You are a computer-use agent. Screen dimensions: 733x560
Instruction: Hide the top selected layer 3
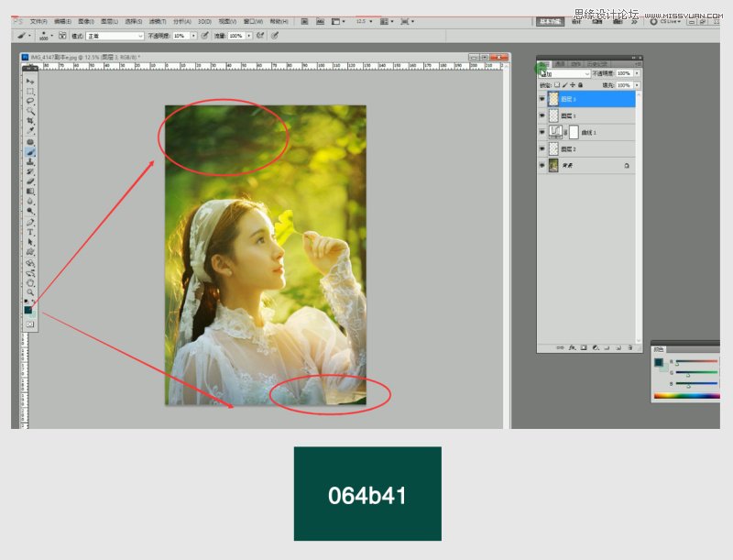pyautogui.click(x=542, y=99)
